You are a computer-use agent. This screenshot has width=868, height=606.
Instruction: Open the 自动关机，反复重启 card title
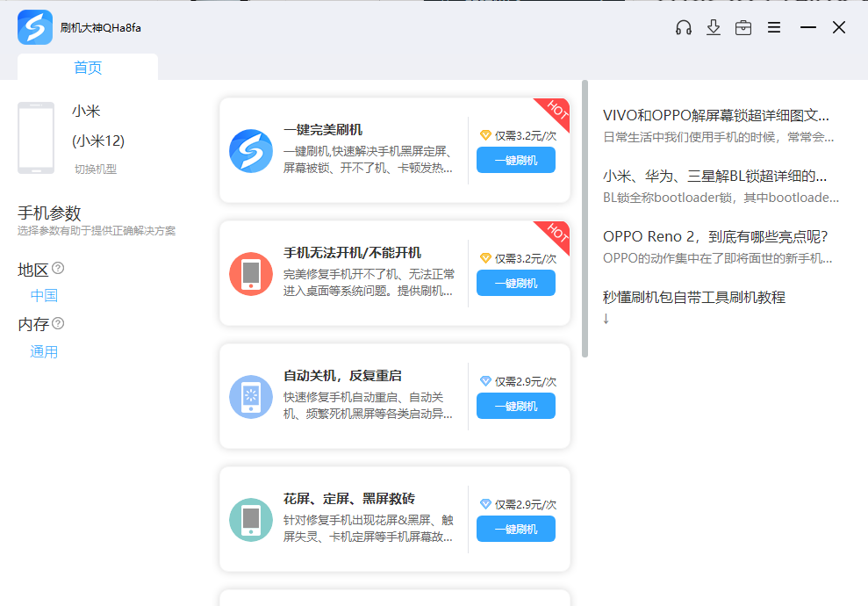[342, 376]
